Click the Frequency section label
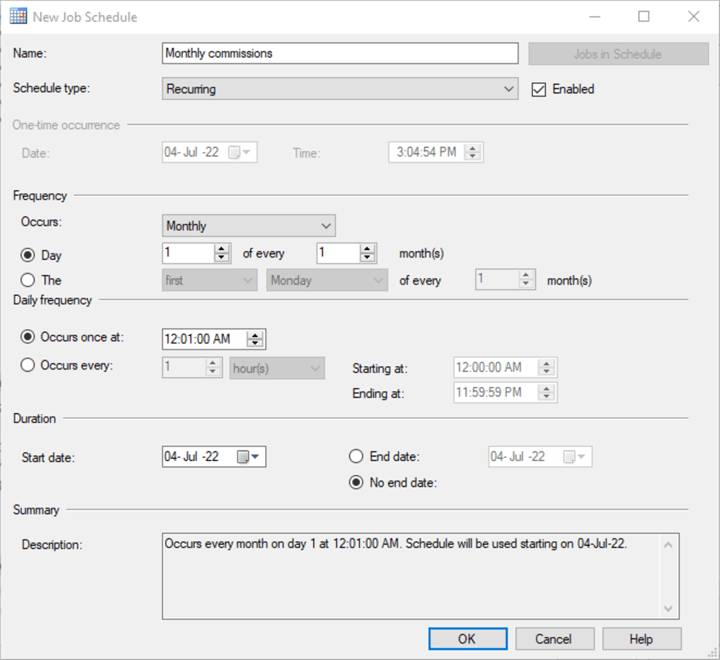 click(40, 196)
